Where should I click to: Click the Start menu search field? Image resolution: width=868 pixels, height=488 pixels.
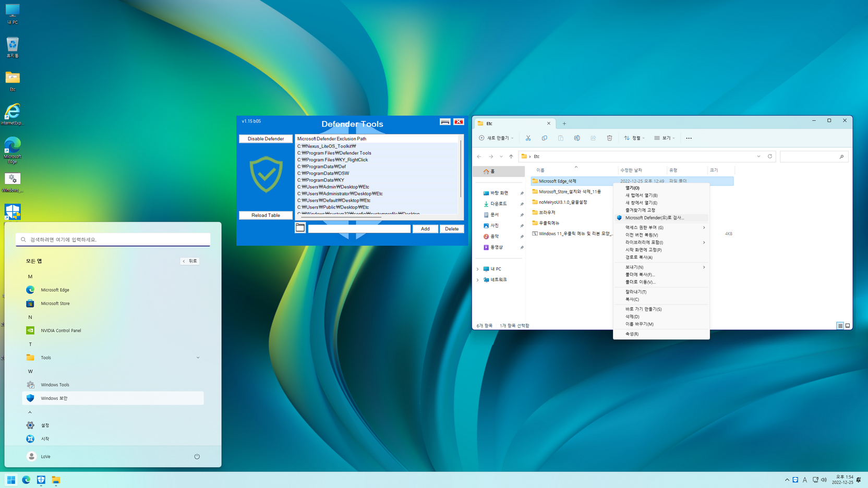coord(113,239)
